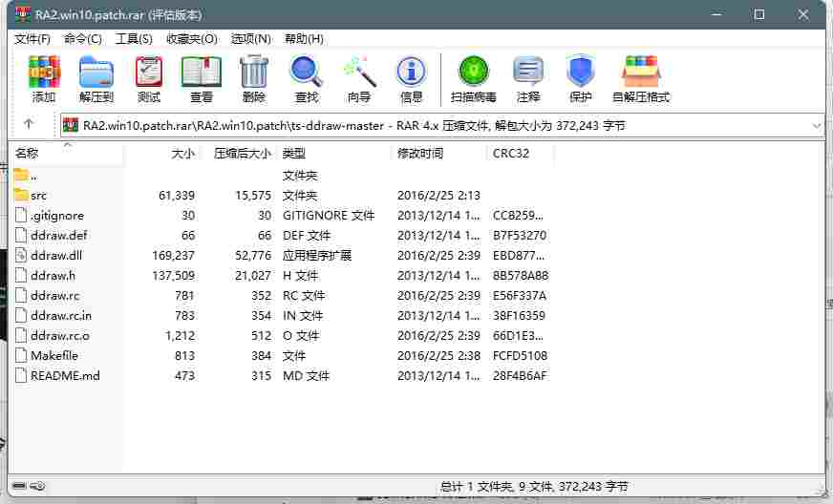Click the WinRAR icon in title bar
This screenshot has width=833, height=504.
point(22,14)
